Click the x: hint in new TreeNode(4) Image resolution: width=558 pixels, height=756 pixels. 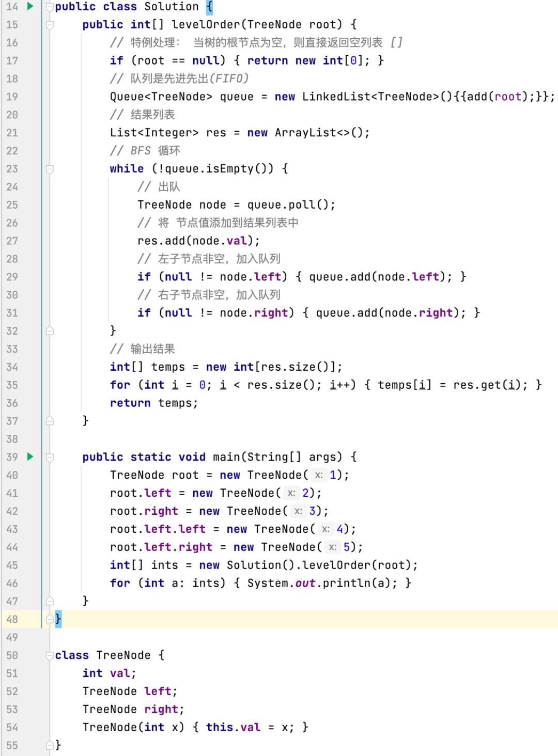pyautogui.click(x=326, y=529)
